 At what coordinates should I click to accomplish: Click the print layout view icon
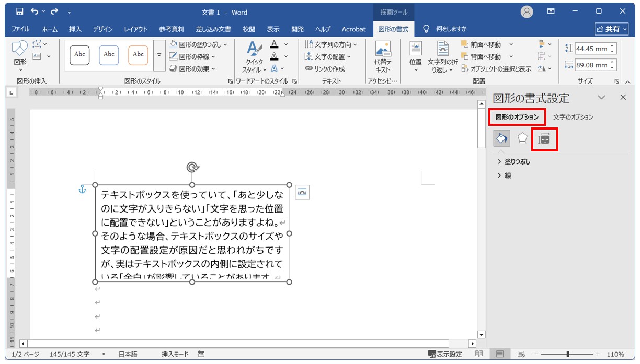[x=500, y=354]
